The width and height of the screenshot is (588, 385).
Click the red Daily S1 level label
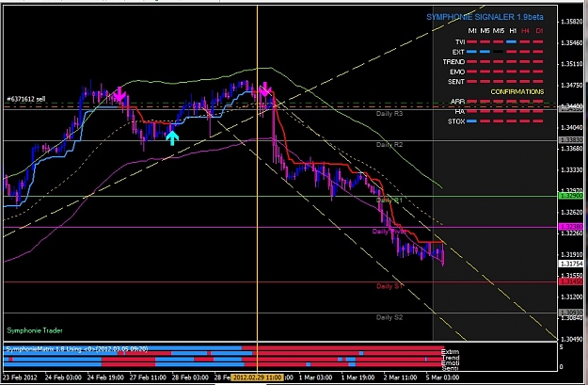(389, 286)
